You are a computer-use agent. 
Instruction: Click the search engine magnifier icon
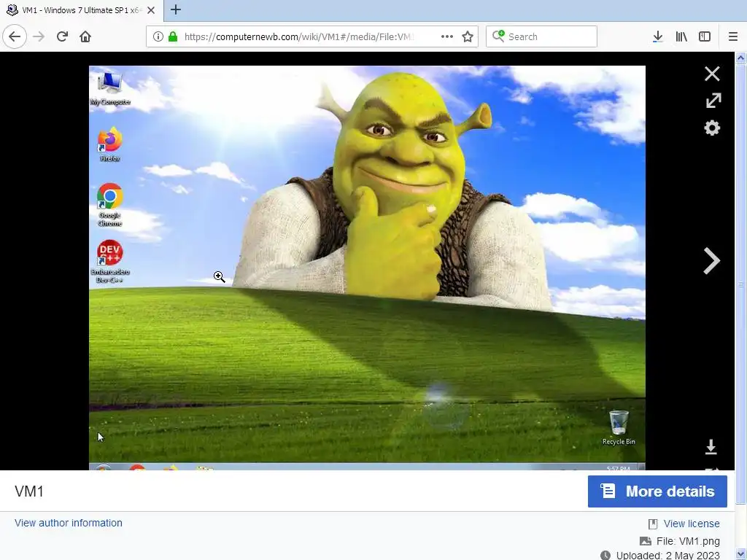pos(498,36)
